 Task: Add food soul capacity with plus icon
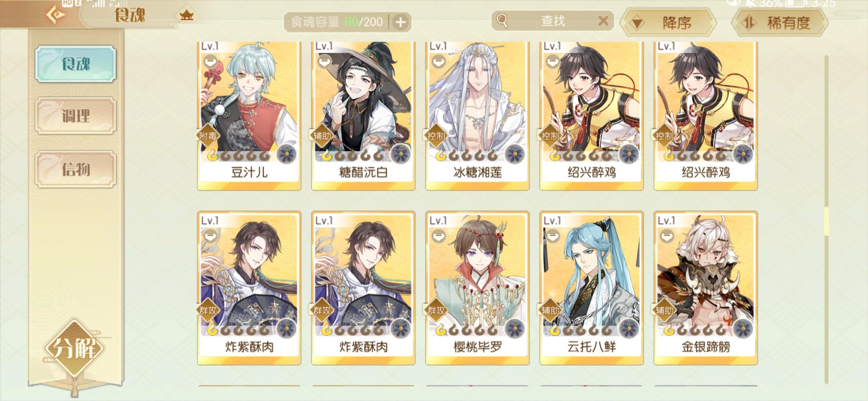[x=400, y=22]
